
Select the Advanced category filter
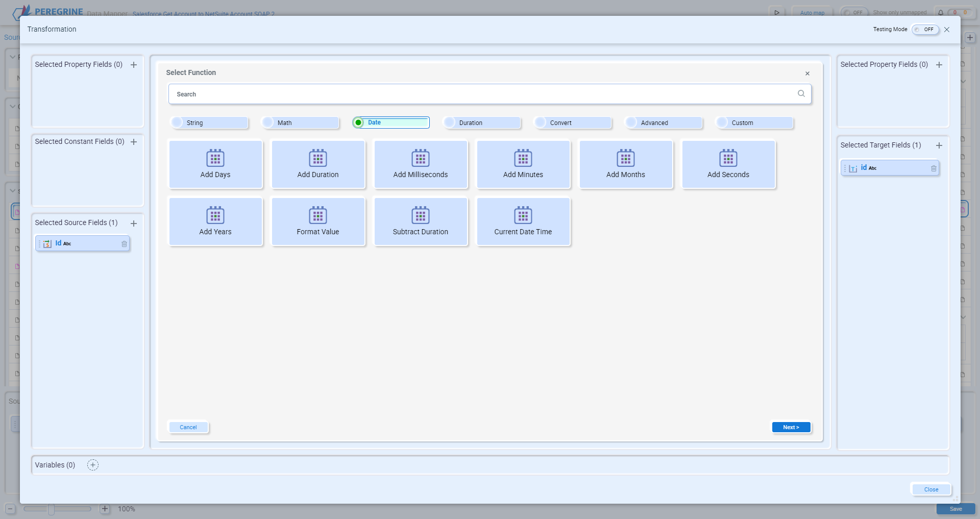point(664,122)
